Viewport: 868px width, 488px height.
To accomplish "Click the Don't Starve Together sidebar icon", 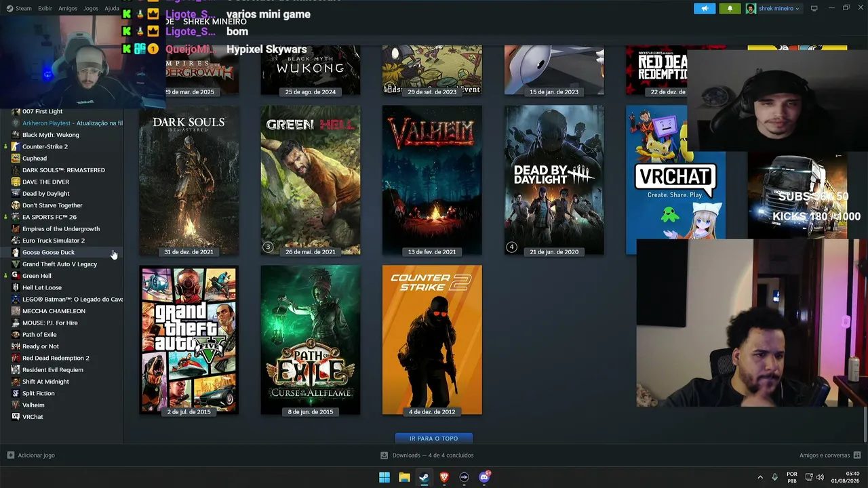I will tap(16, 205).
